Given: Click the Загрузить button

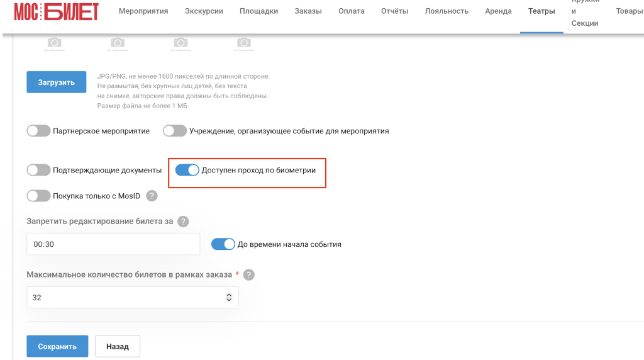Looking at the screenshot, I should point(56,82).
